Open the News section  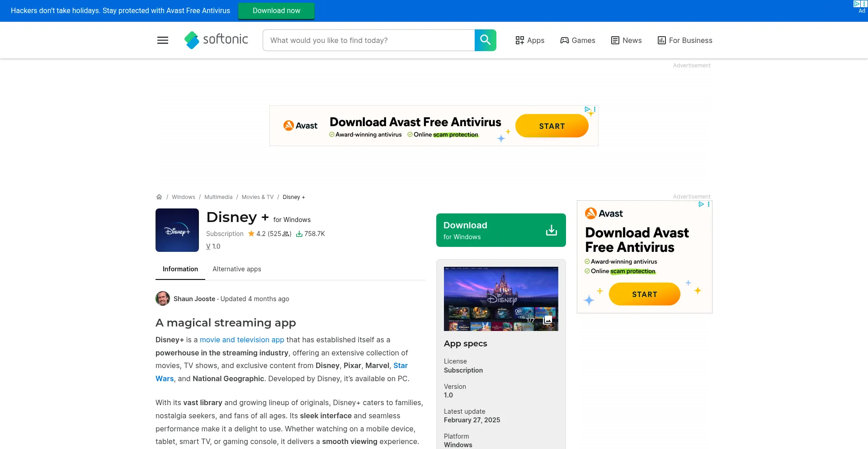pyautogui.click(x=626, y=40)
